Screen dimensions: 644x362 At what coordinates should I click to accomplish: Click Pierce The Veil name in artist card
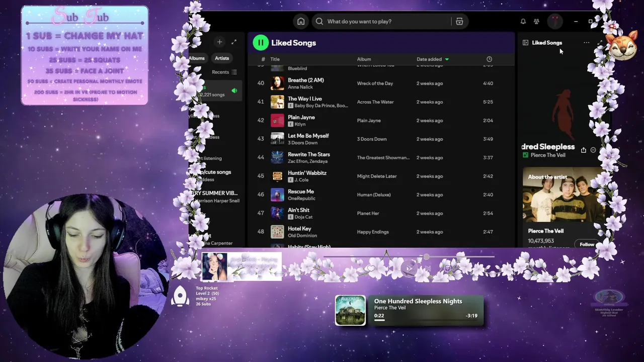[x=546, y=231]
